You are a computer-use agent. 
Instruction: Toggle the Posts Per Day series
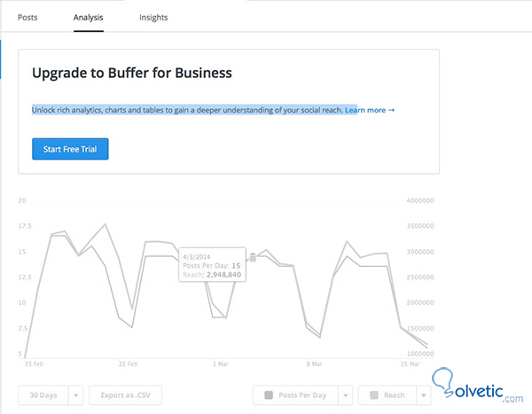tap(301, 395)
